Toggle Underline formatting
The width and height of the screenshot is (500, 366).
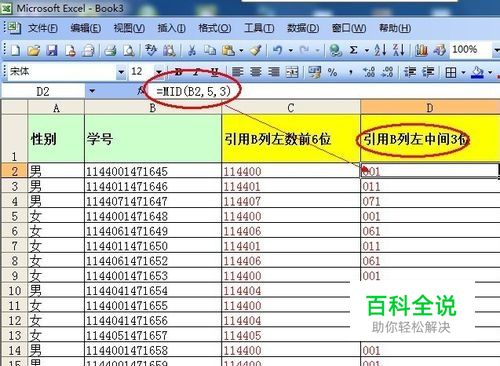click(x=215, y=72)
